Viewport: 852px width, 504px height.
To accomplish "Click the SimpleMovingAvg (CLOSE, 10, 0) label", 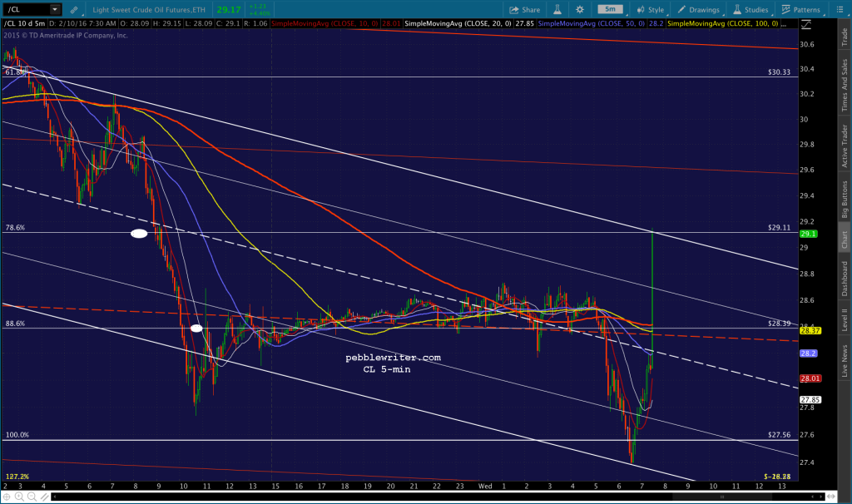I will coord(324,24).
